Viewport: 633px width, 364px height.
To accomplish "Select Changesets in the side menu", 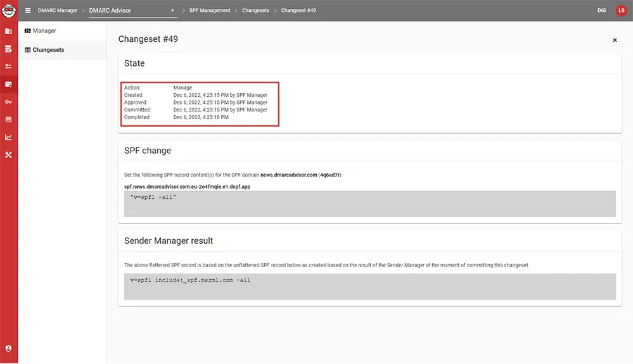I will pyautogui.click(x=48, y=50).
